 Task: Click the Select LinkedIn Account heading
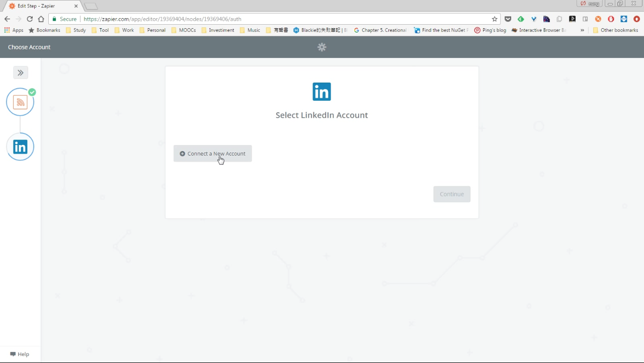[x=321, y=115]
